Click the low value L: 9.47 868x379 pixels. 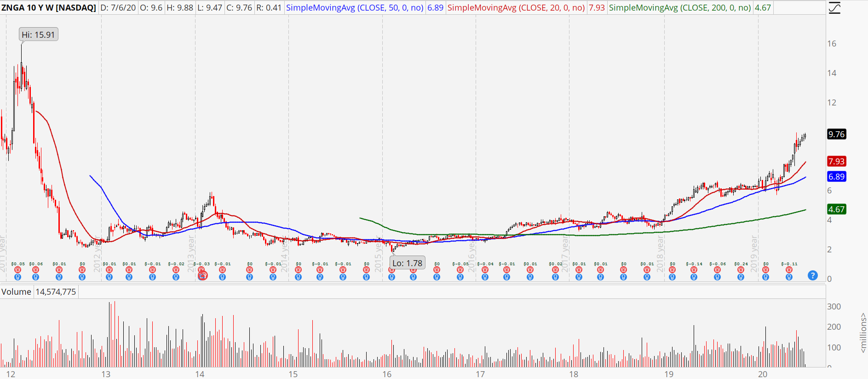(x=209, y=8)
